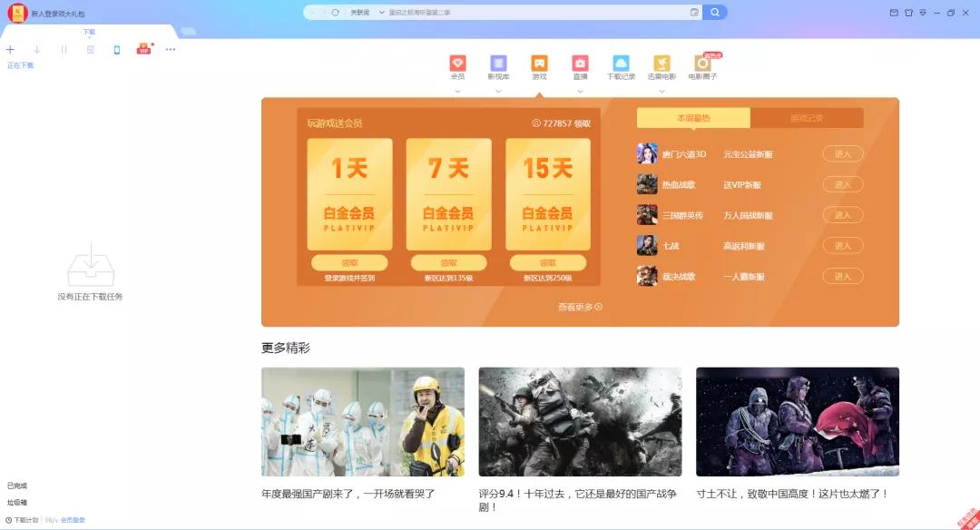Screen dimensions: 980x530
Task: Open the 直播 live streaming icon
Action: 580,64
